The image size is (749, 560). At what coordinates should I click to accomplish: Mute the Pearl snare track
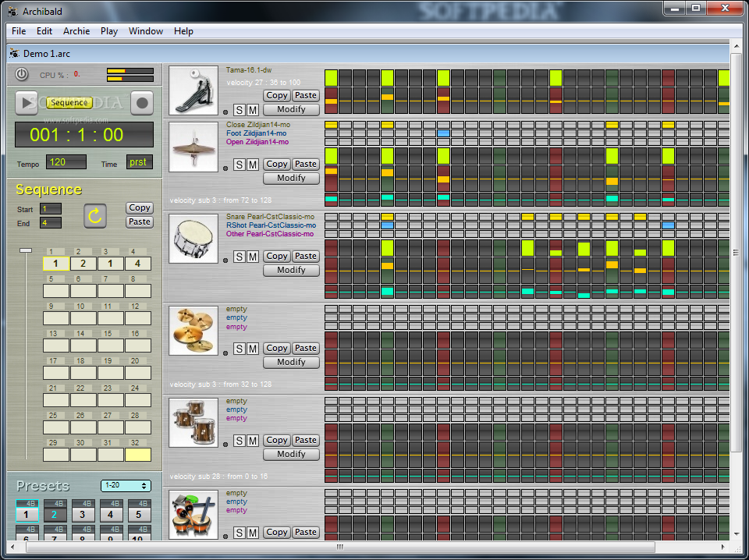(253, 257)
